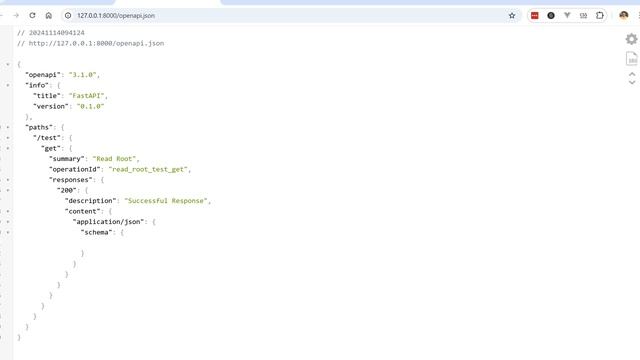Collapse the "/test" object
640x360 pixels.
point(8,138)
